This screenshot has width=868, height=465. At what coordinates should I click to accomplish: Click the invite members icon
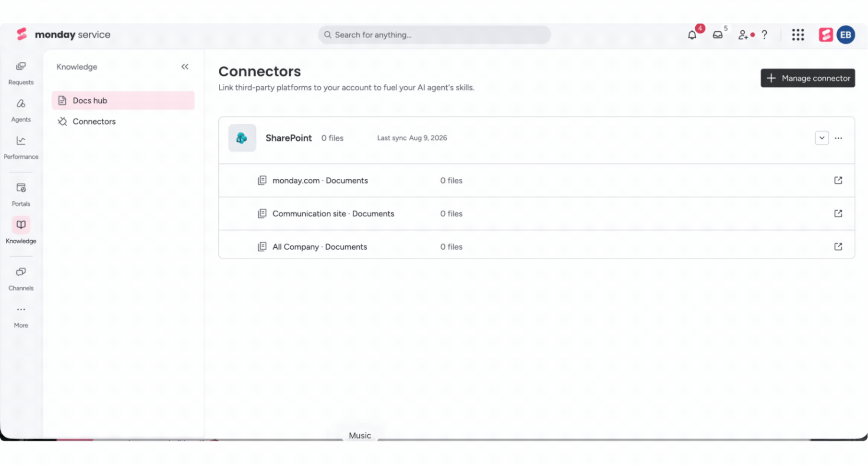click(743, 35)
